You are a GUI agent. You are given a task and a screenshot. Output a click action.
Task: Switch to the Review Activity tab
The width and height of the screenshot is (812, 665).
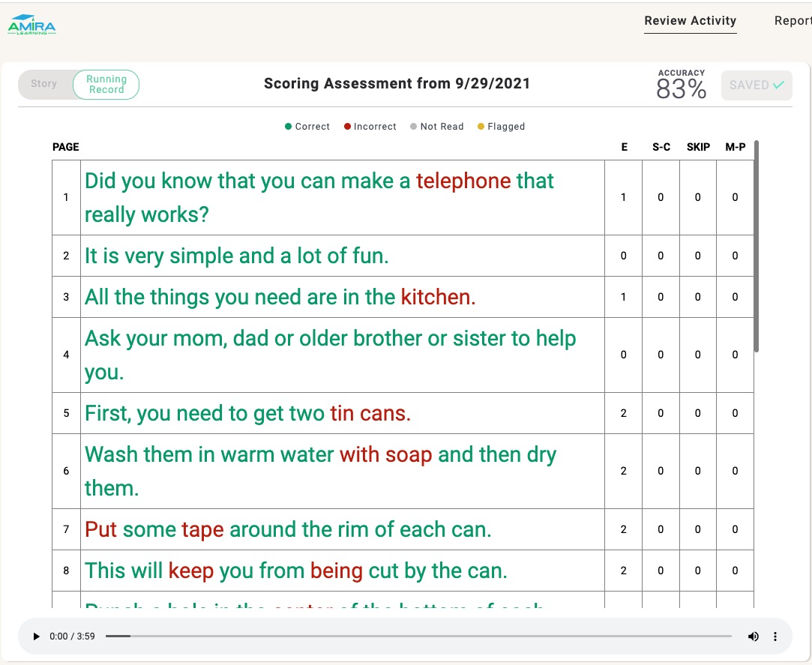pyautogui.click(x=690, y=21)
